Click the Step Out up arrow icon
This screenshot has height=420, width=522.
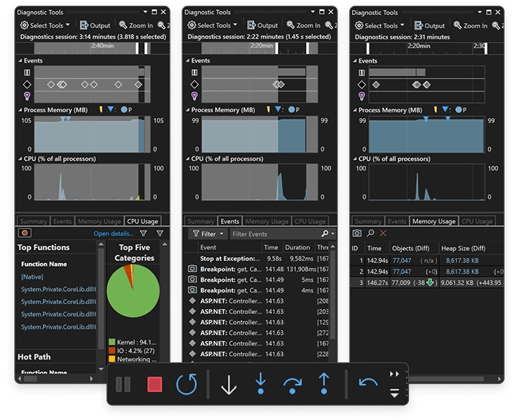coord(324,383)
